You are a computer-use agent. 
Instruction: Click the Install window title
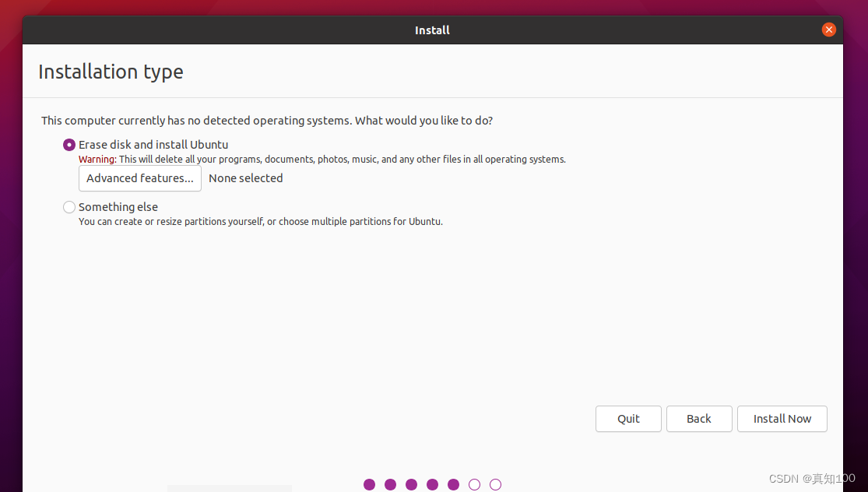pos(432,30)
